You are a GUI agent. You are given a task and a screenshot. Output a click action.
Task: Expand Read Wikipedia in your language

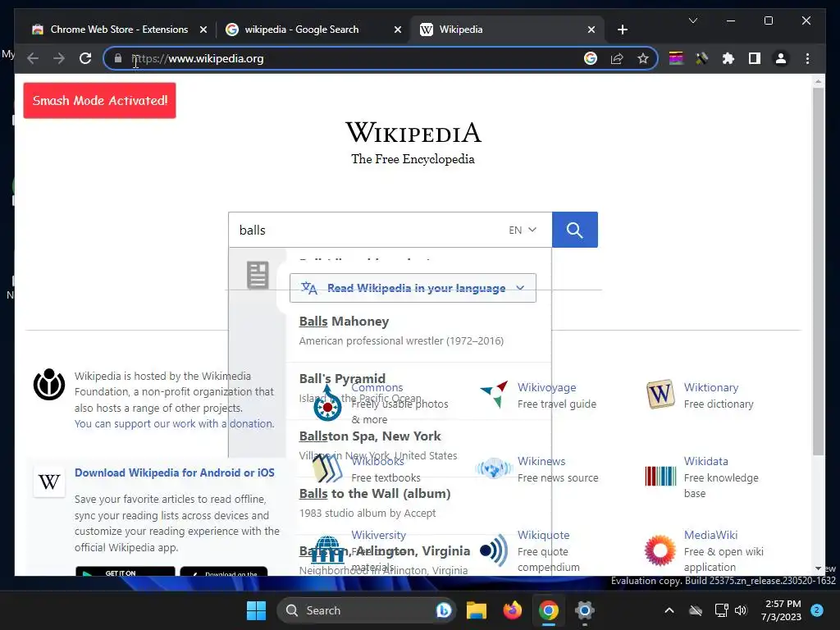413,288
